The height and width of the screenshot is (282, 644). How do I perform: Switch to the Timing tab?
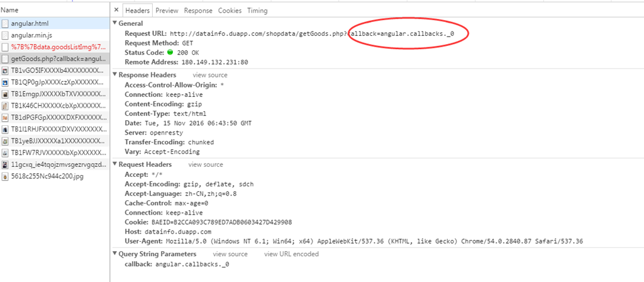pyautogui.click(x=257, y=11)
